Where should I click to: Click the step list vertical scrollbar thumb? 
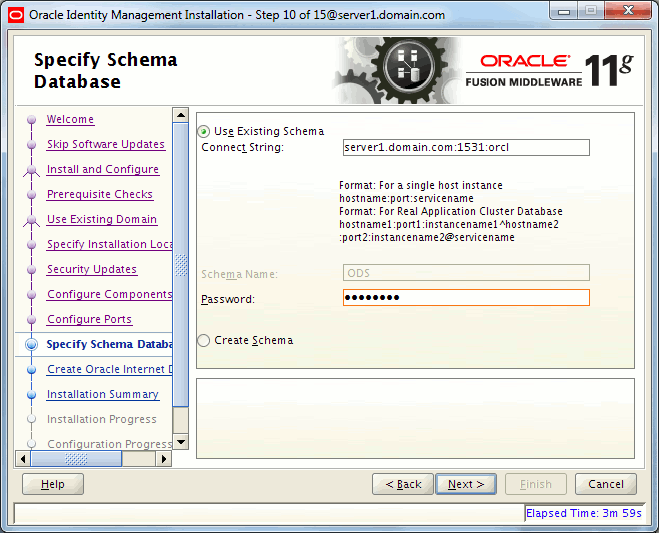(x=181, y=265)
